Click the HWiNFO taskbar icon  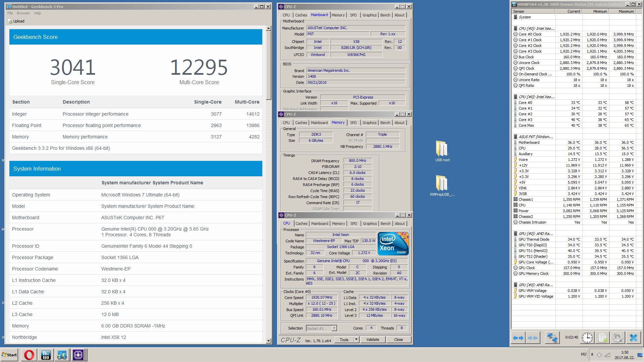point(46,355)
